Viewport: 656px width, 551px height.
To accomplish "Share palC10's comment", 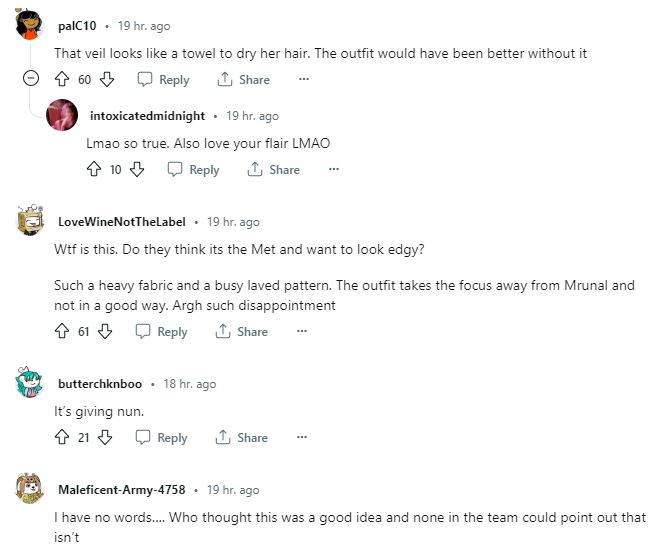I will 243,79.
